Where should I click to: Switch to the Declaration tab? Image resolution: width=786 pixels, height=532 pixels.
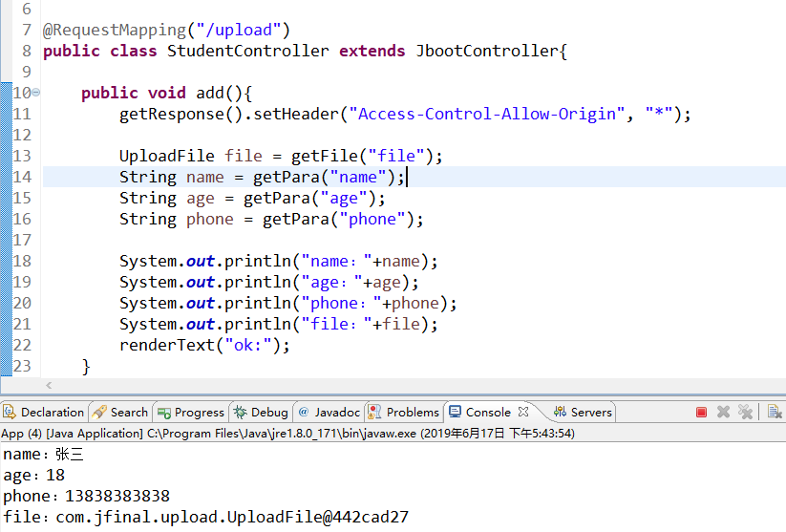click(x=44, y=413)
